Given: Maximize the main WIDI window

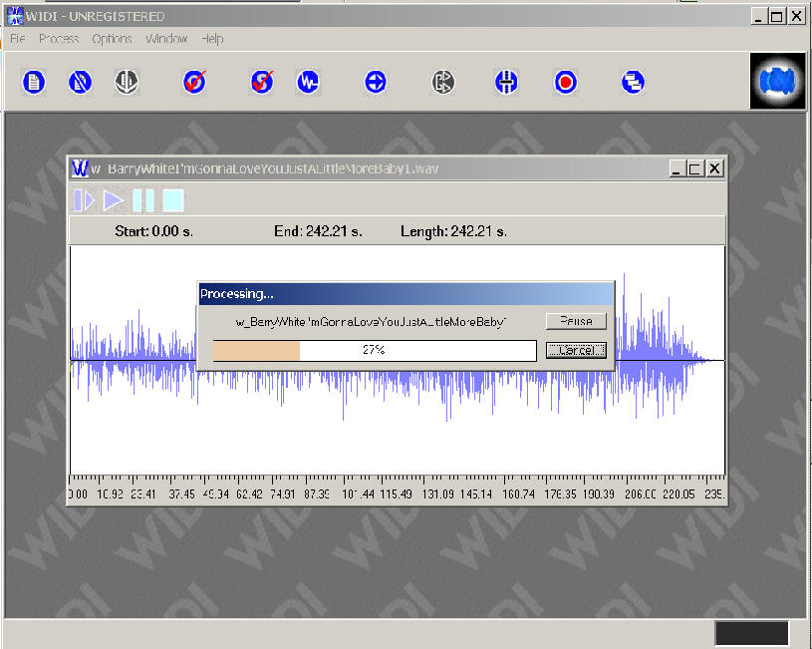Looking at the screenshot, I should (x=777, y=17).
